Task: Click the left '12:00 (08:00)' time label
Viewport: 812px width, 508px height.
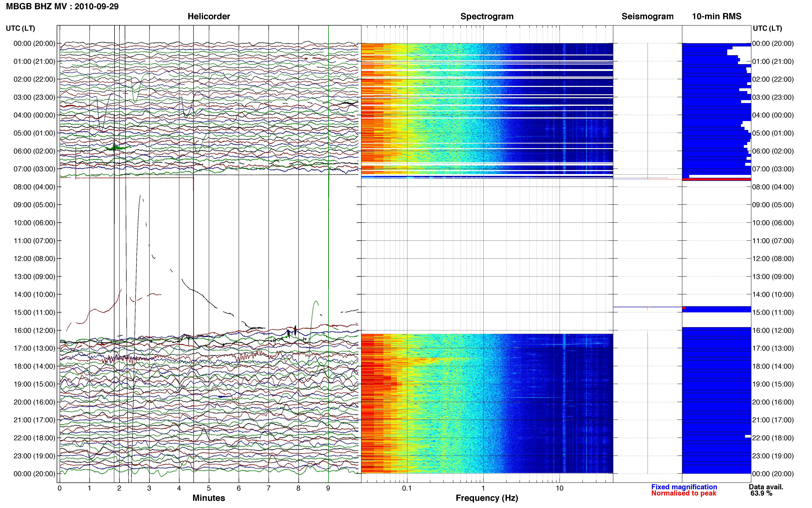Action: [34, 258]
